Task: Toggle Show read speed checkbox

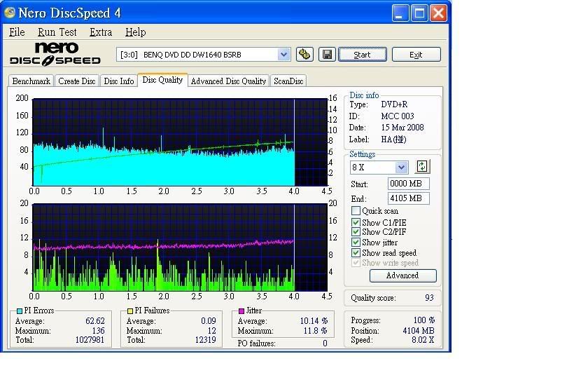Action: [356, 253]
